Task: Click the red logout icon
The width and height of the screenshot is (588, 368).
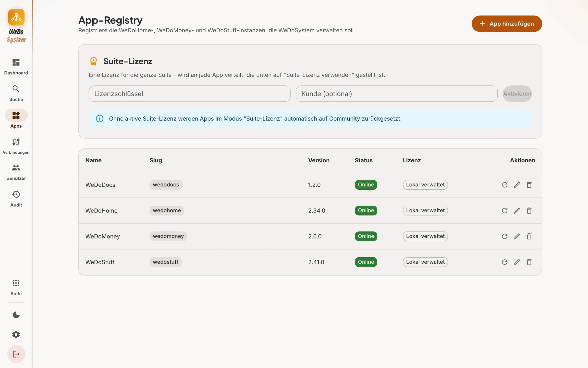Action: point(16,354)
